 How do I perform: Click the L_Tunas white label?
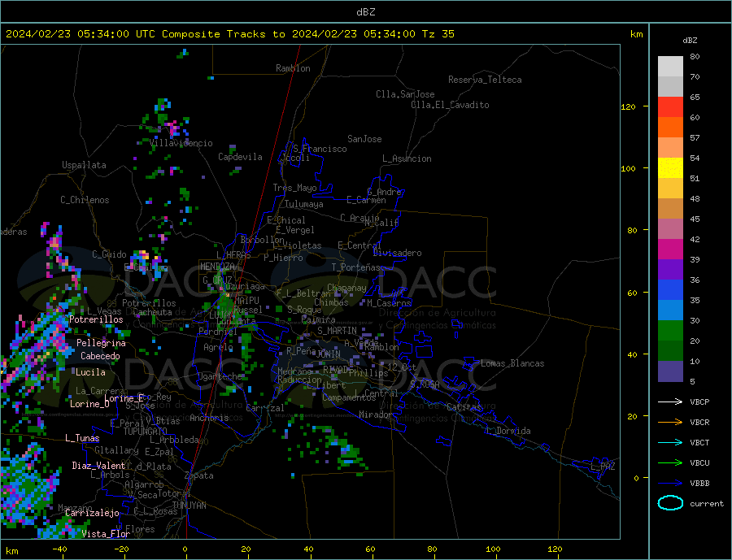click(82, 438)
